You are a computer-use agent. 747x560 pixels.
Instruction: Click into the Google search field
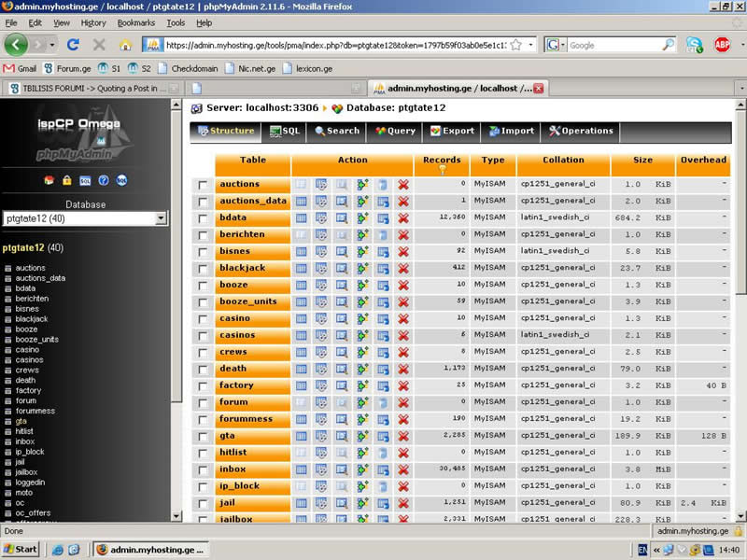[614, 45]
